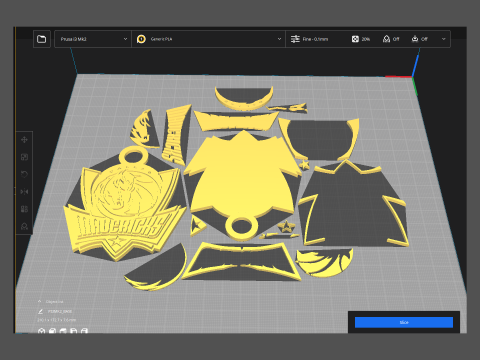This screenshot has width=480, height=360.
Task: Switch to 3D perspective view icon
Action: tap(41, 331)
